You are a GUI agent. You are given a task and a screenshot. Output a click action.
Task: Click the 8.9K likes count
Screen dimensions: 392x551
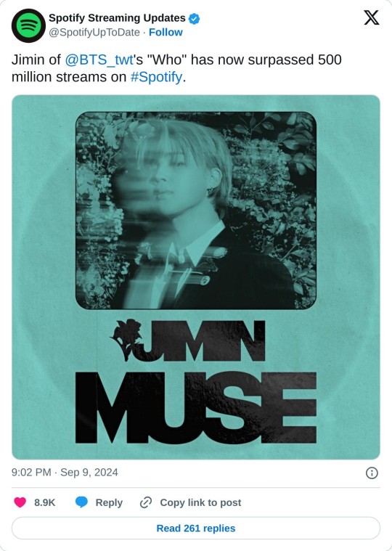coord(44,502)
